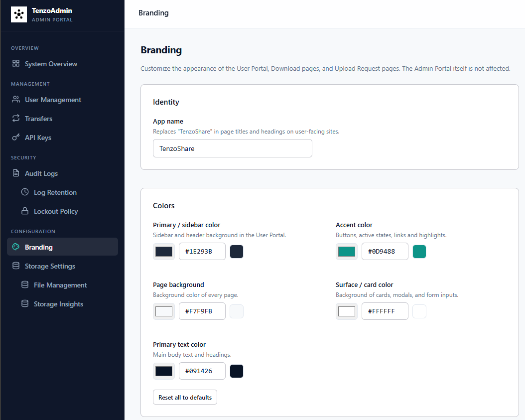Screen dimensions: 525x420
Task: Click the File Management database icon
Action: click(x=25, y=284)
